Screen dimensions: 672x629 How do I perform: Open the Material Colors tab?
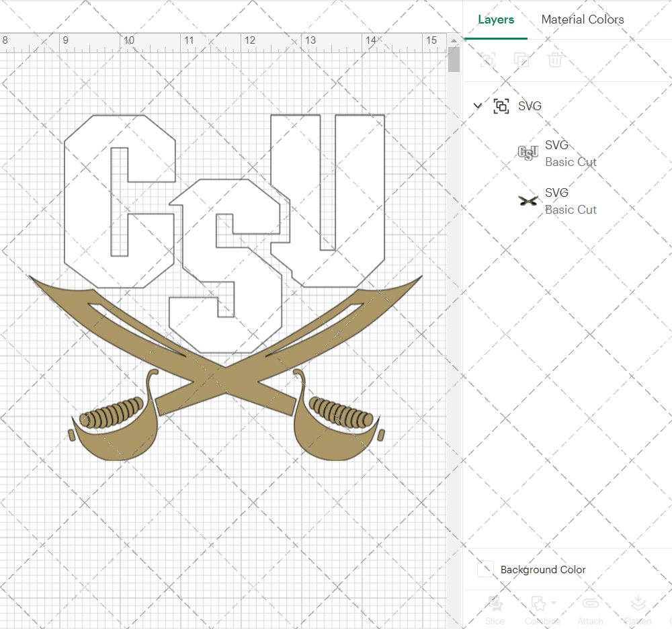pos(582,19)
